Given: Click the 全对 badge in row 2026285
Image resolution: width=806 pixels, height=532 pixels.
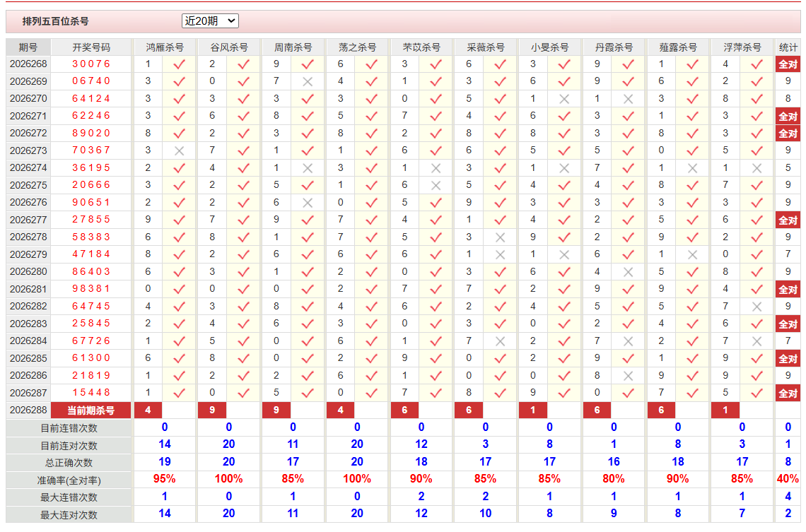Looking at the screenshot, I should point(788,358).
